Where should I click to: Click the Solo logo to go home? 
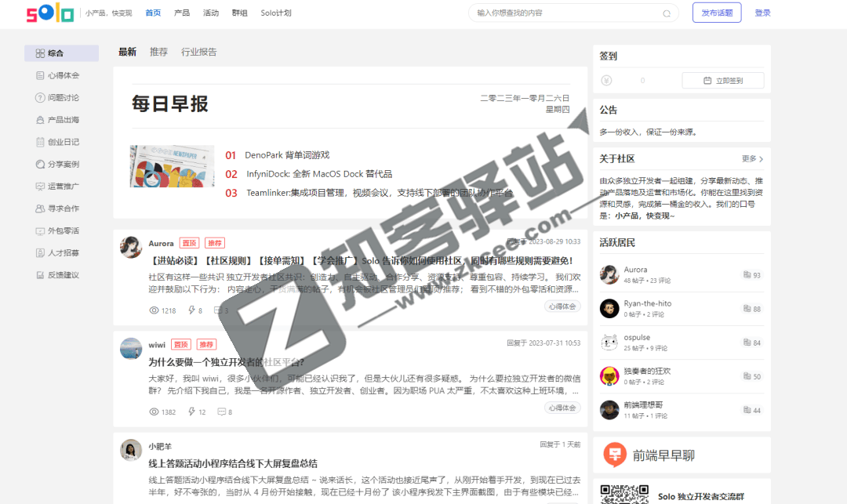[x=49, y=13]
